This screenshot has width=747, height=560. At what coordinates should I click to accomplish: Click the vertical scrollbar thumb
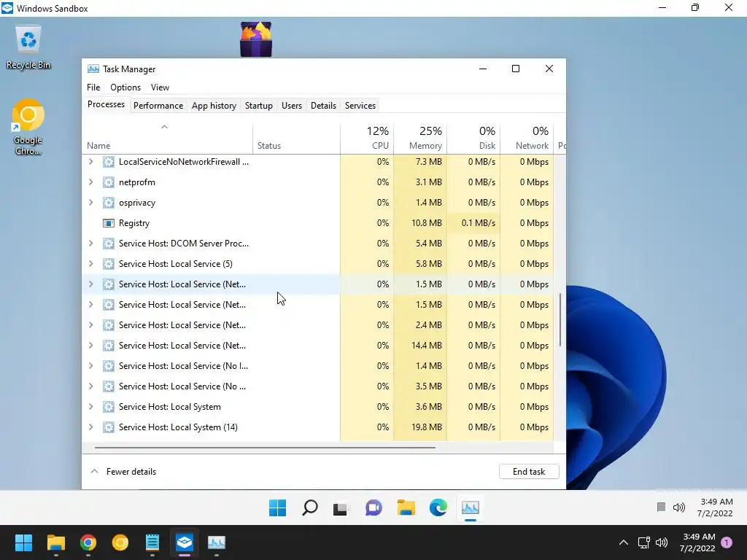[x=560, y=319]
